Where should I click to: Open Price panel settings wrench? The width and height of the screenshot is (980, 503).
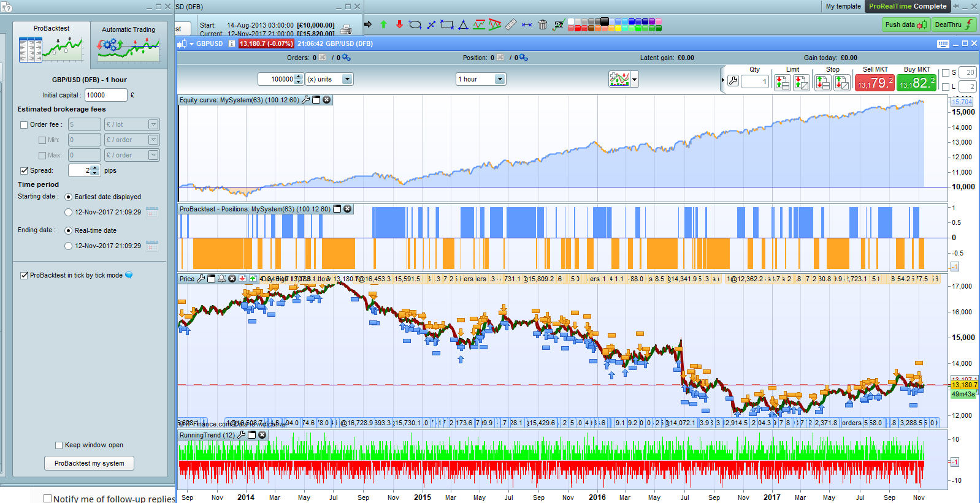coord(201,279)
